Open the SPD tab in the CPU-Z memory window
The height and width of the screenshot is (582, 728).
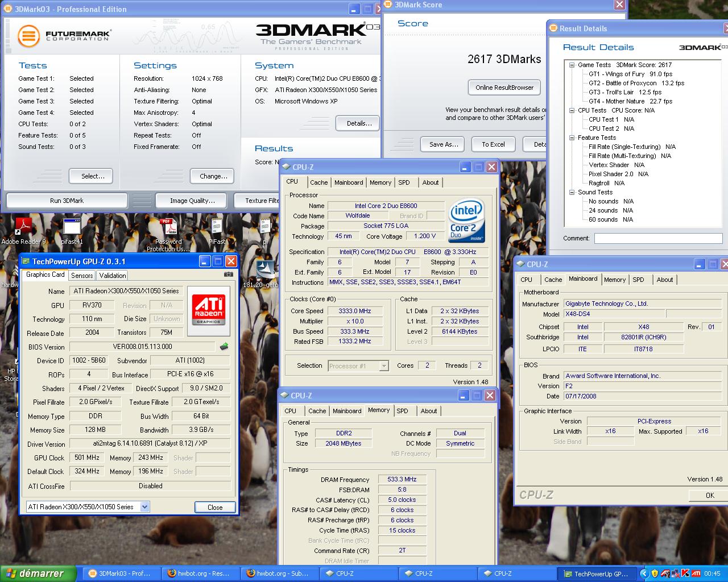click(402, 411)
